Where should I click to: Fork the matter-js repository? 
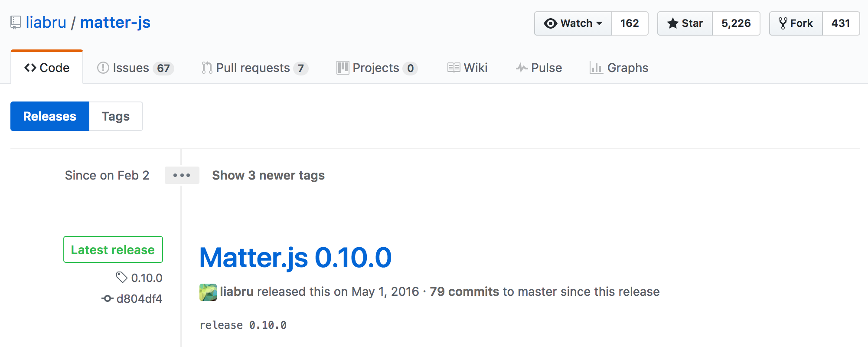coord(796,23)
